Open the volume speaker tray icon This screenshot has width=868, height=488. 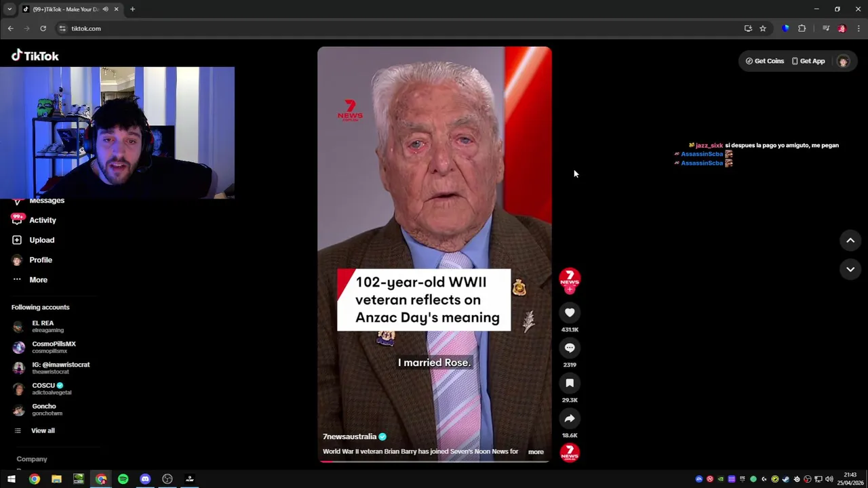coord(829,479)
